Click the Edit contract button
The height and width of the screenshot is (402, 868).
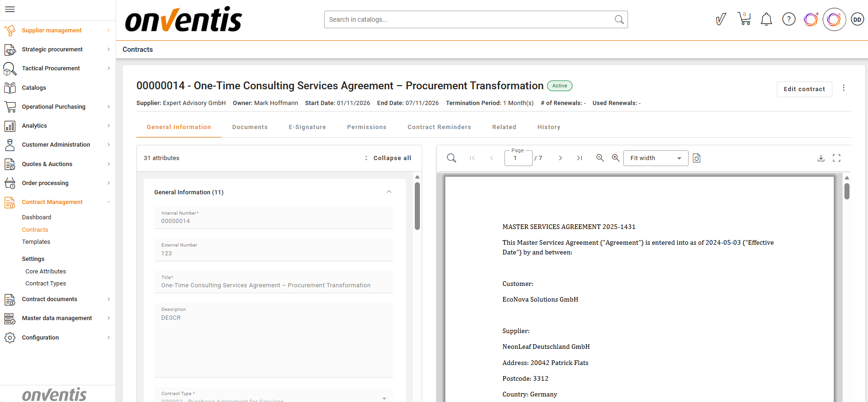coord(805,89)
